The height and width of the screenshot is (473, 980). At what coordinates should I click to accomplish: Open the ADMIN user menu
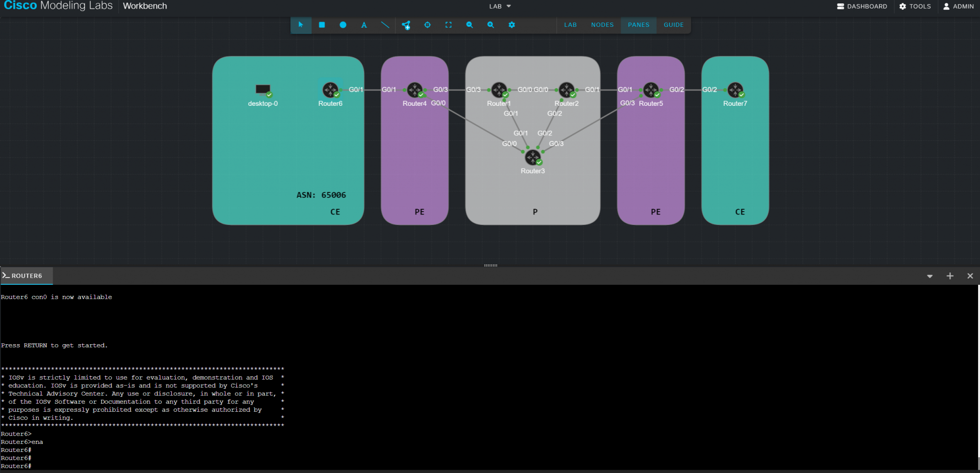coord(958,6)
